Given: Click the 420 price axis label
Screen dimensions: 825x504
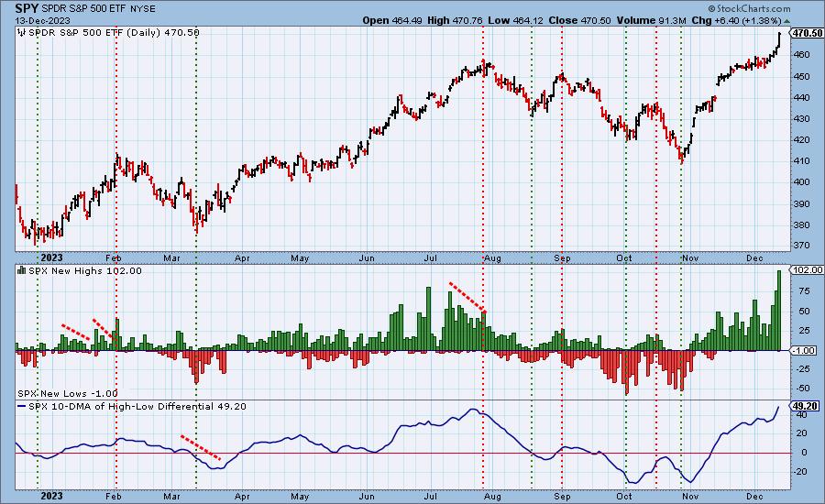Looking at the screenshot, I should click(x=802, y=140).
